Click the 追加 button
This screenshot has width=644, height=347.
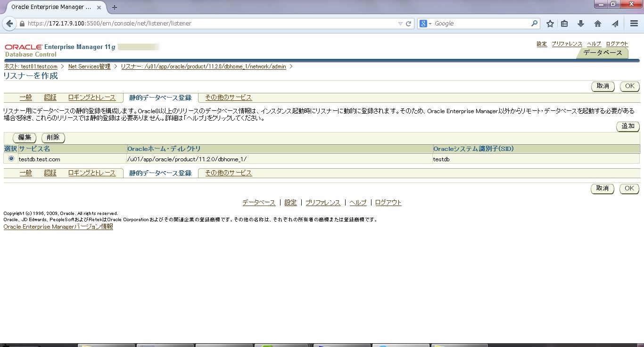628,126
